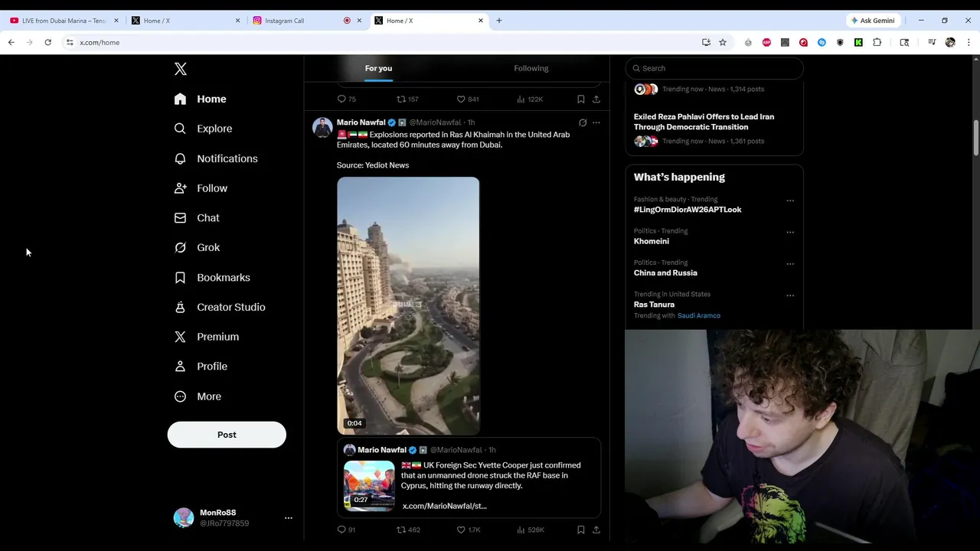Image resolution: width=980 pixels, height=551 pixels.
Task: Bookmark the post with 1.7K likes
Action: click(x=581, y=530)
